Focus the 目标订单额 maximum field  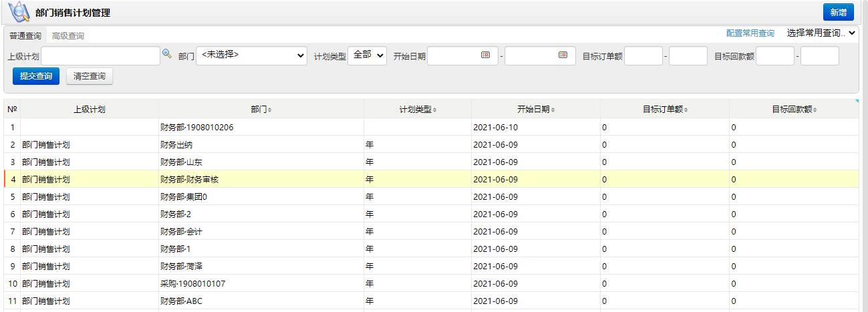pos(688,56)
